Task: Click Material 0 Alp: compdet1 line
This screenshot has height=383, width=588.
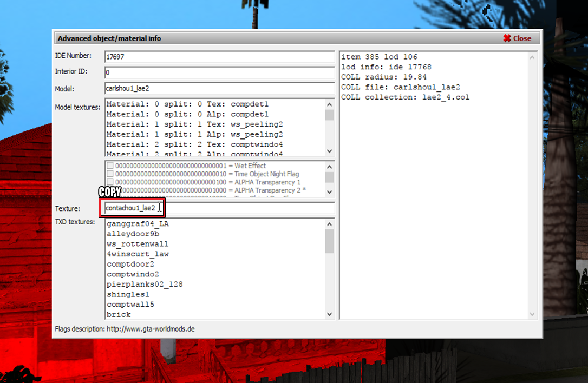Action: 187,114
